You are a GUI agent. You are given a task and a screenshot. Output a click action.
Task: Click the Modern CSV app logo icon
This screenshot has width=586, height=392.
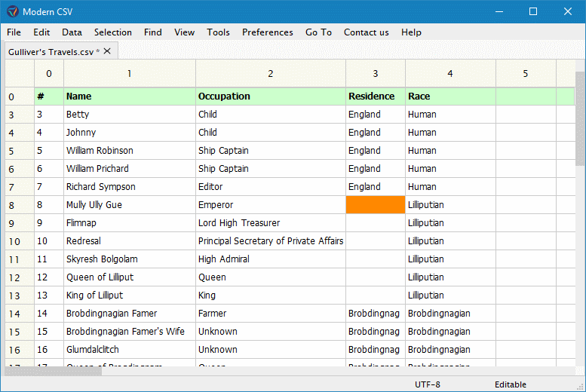[12, 11]
